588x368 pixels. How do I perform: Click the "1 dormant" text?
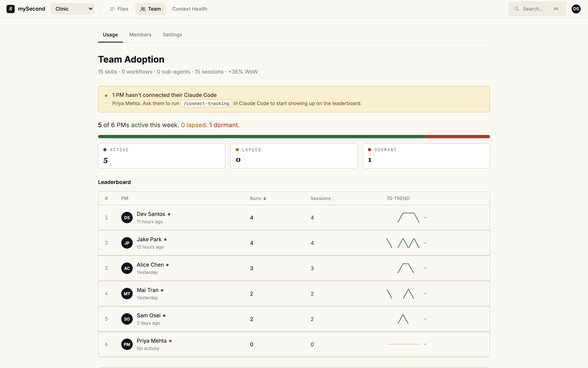coord(224,125)
